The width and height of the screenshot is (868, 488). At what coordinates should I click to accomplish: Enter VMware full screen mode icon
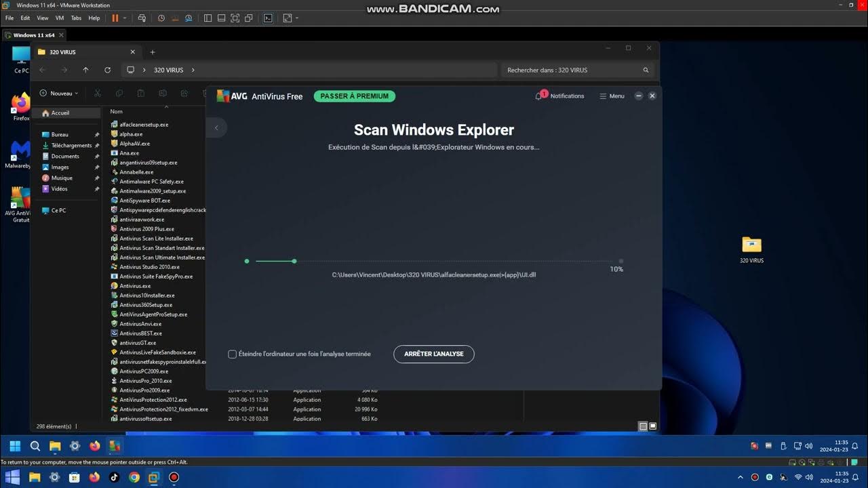pyautogui.click(x=235, y=18)
